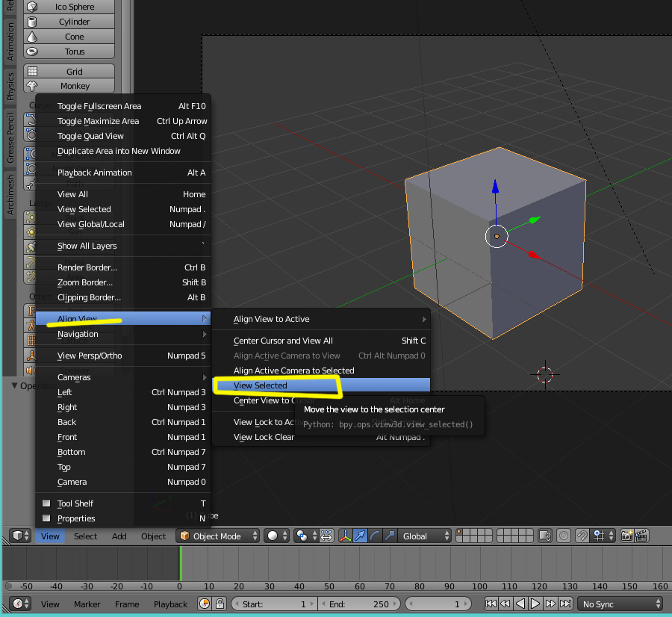Jump to timeline start frame

491,604
